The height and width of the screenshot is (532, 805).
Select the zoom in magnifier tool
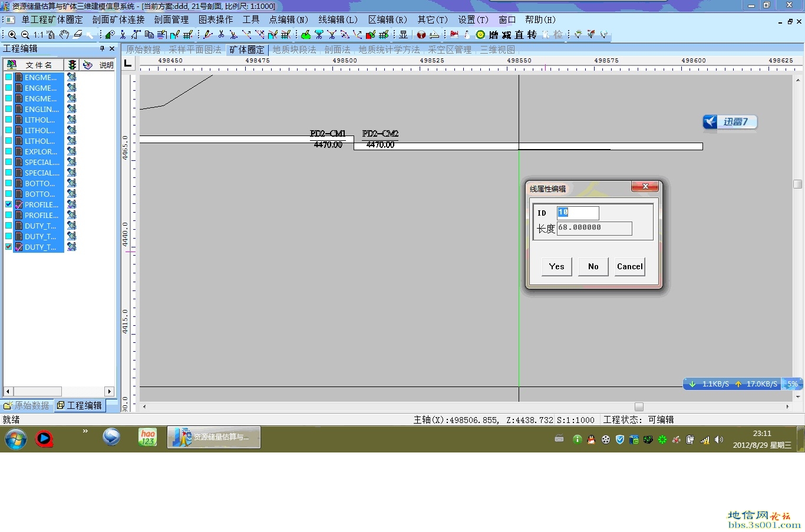point(12,35)
